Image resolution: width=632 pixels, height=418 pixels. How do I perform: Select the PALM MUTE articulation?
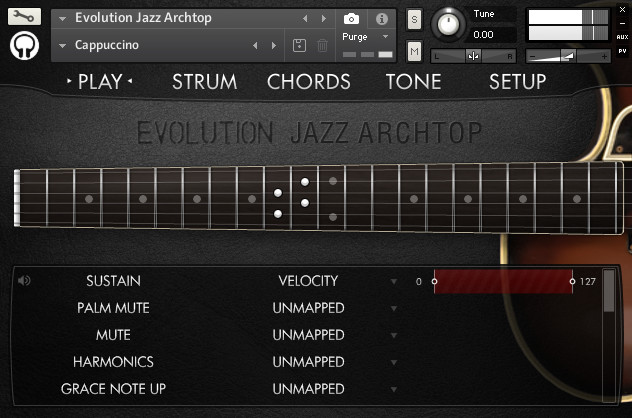pyautogui.click(x=114, y=308)
